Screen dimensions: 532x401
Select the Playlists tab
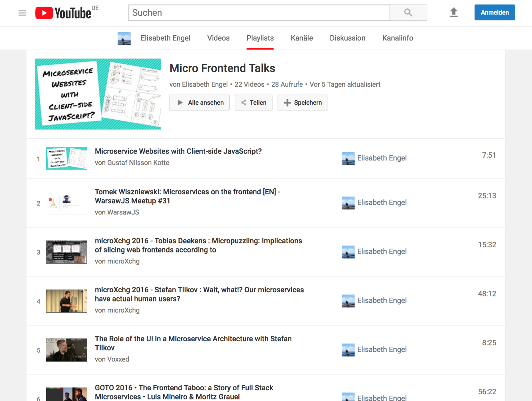[260, 38]
